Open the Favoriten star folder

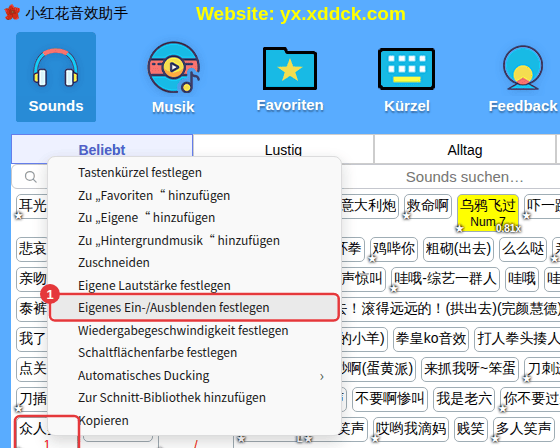(x=290, y=79)
